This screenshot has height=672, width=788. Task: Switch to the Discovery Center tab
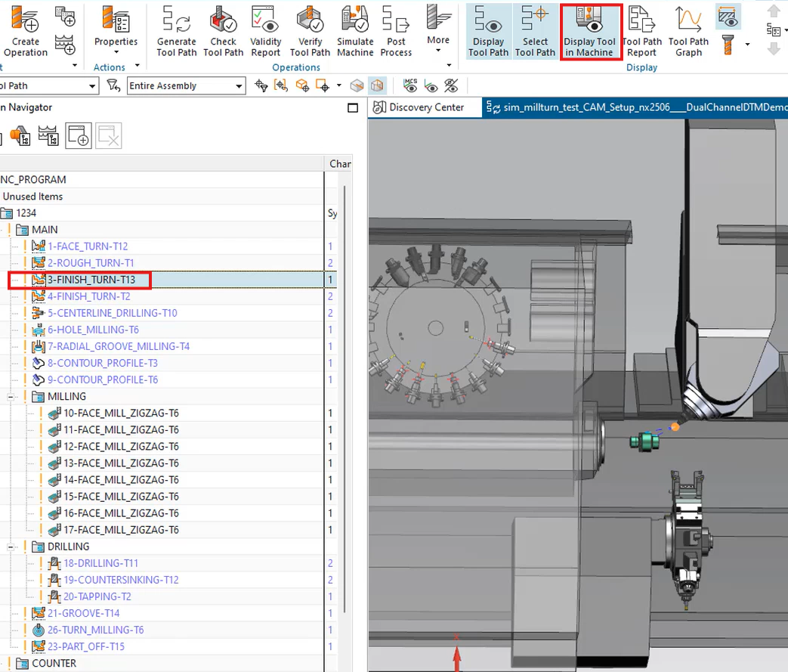point(425,107)
